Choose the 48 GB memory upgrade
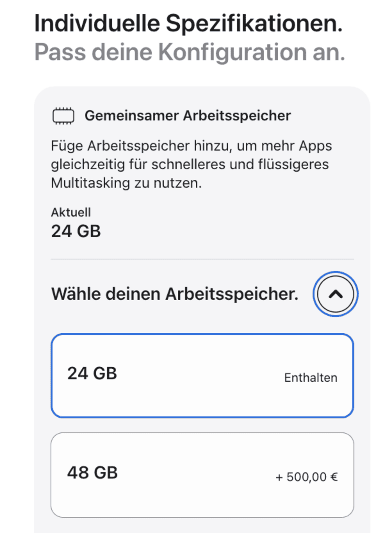 pyautogui.click(x=202, y=475)
